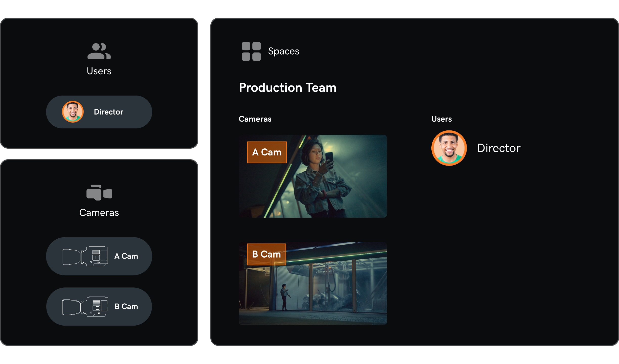Image resolution: width=619 pixels, height=364 pixels.
Task: Click the Users column heading in Spaces
Action: point(441,119)
